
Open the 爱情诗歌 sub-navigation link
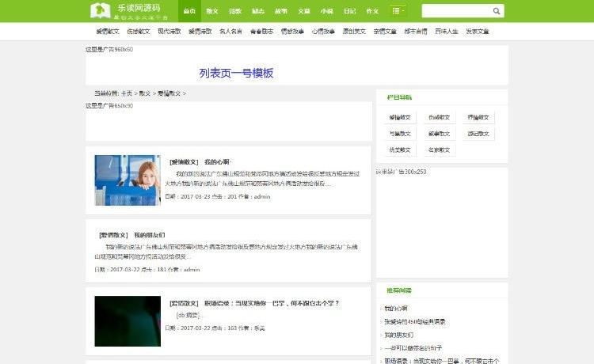coord(200,32)
